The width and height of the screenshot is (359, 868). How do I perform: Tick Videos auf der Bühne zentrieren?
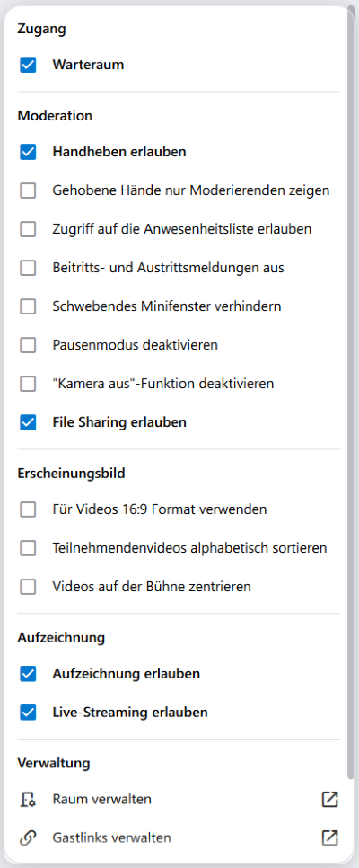tap(28, 586)
